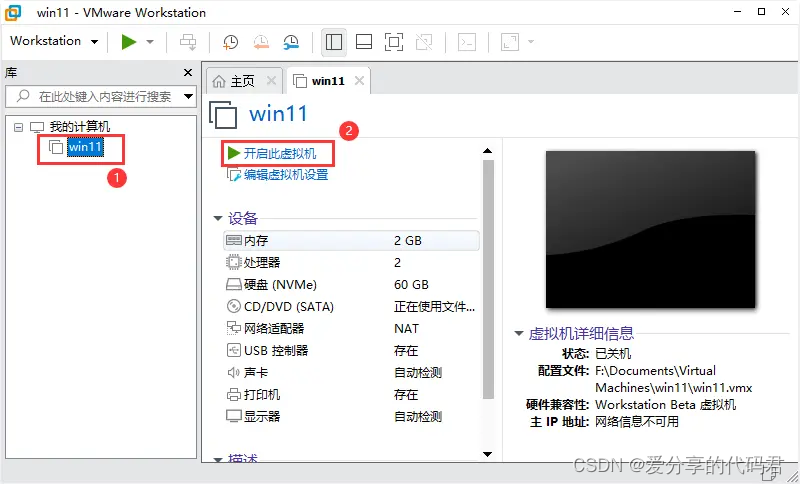Viewport: 800px width, 484px height.
Task: Open the library search dropdown arrow
Action: [189, 96]
